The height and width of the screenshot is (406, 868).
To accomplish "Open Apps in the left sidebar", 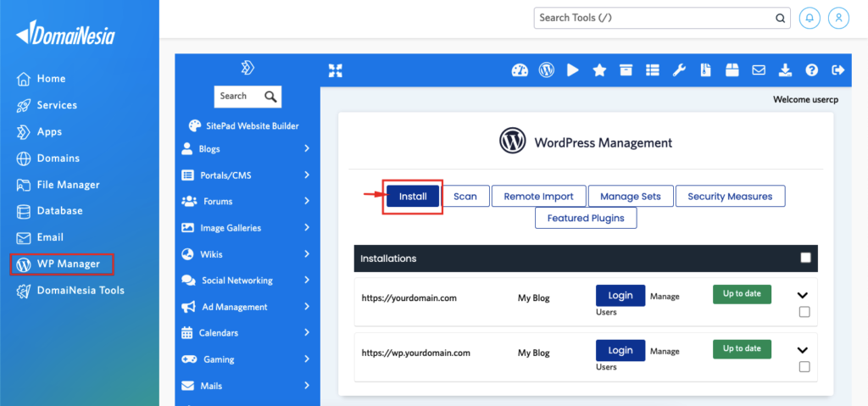I will (39, 132).
